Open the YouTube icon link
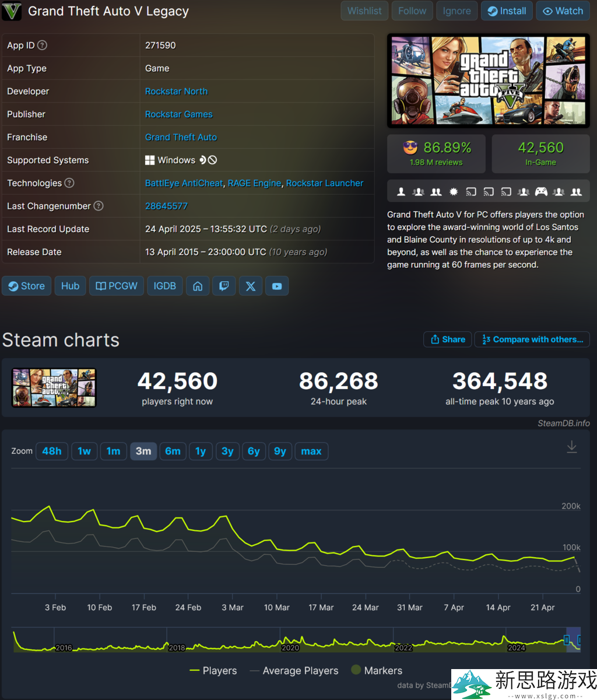 click(277, 286)
